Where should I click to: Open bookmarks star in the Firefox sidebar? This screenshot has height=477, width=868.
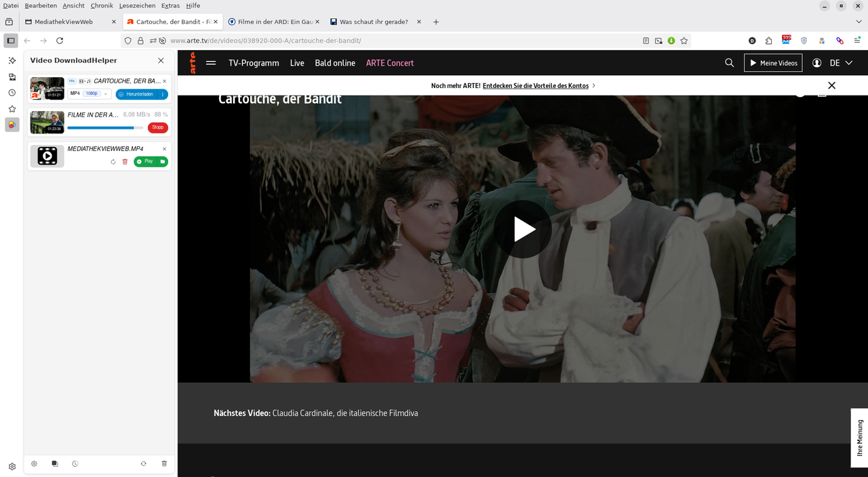(12, 109)
